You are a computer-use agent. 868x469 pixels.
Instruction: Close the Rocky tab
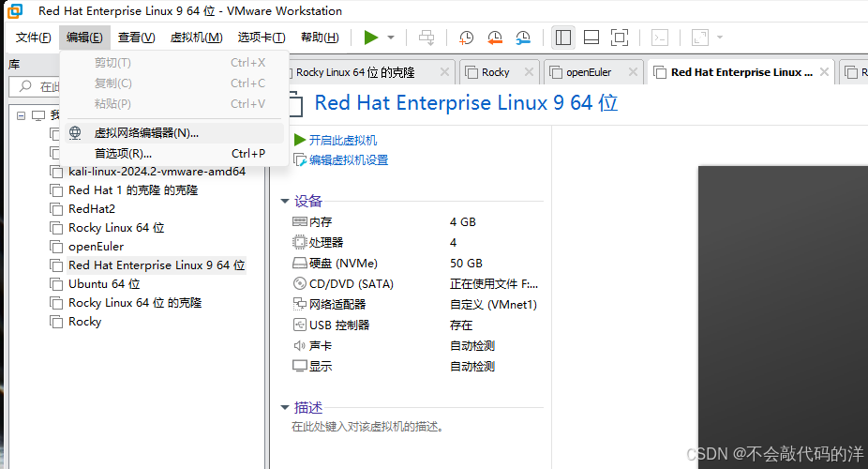[x=529, y=72]
